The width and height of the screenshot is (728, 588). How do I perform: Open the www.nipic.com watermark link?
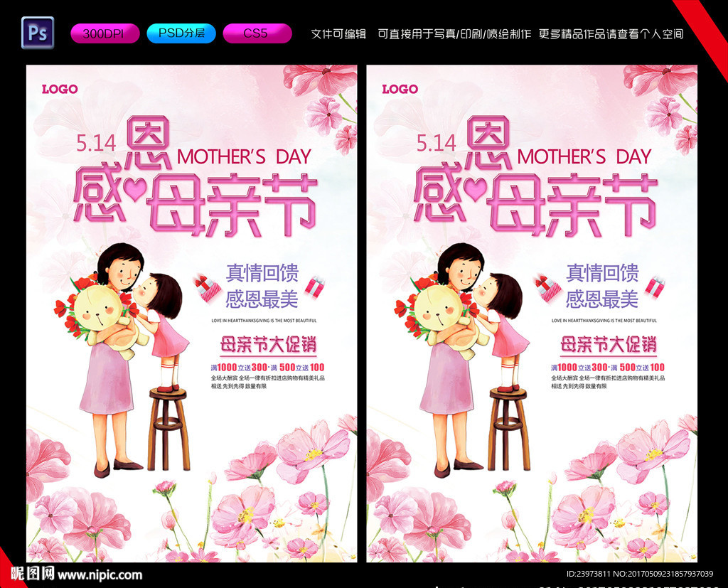click(x=100, y=575)
